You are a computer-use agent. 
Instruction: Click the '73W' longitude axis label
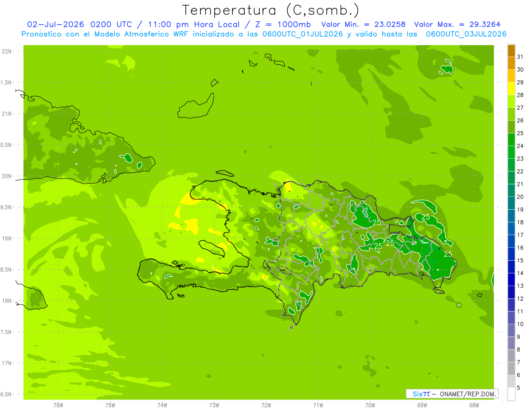click(214, 405)
